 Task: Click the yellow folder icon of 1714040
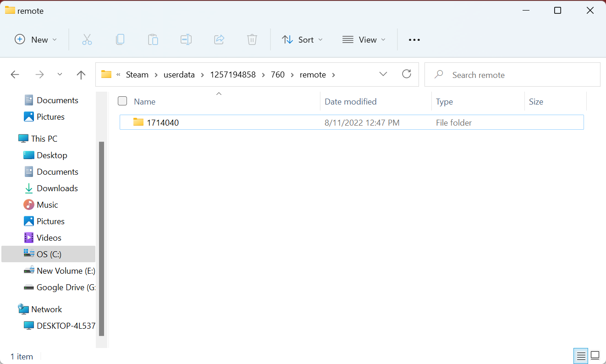click(138, 122)
